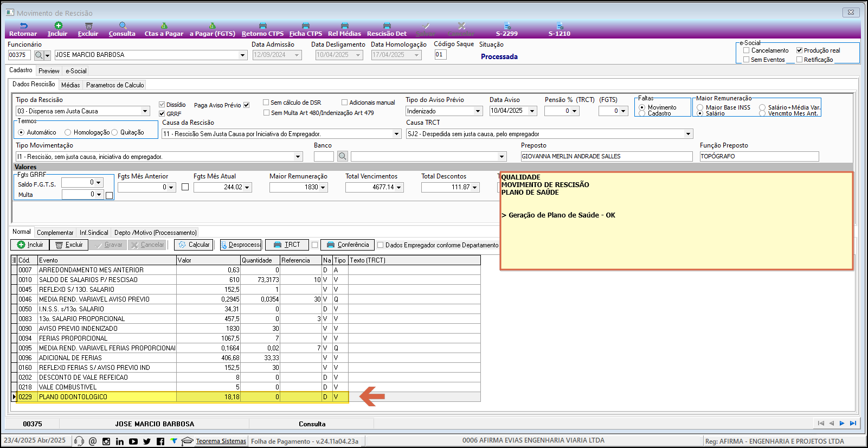Click the email @ icon in status bar

click(x=93, y=441)
